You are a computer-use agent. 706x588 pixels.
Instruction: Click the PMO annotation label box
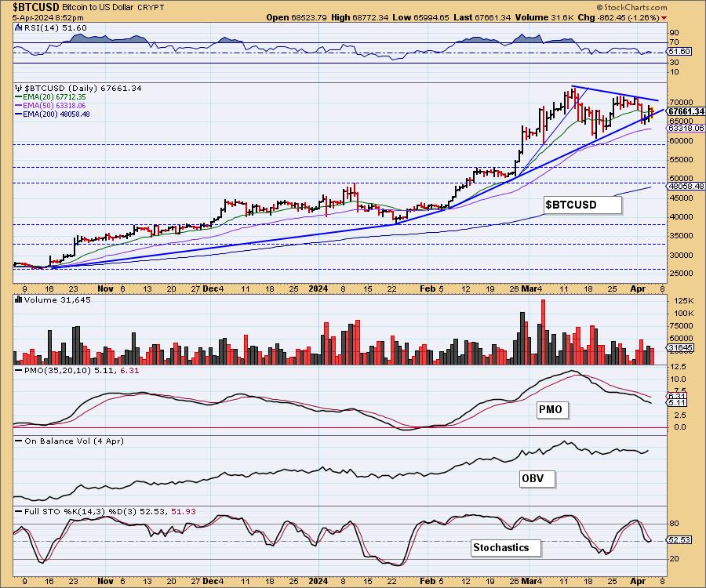tap(552, 409)
